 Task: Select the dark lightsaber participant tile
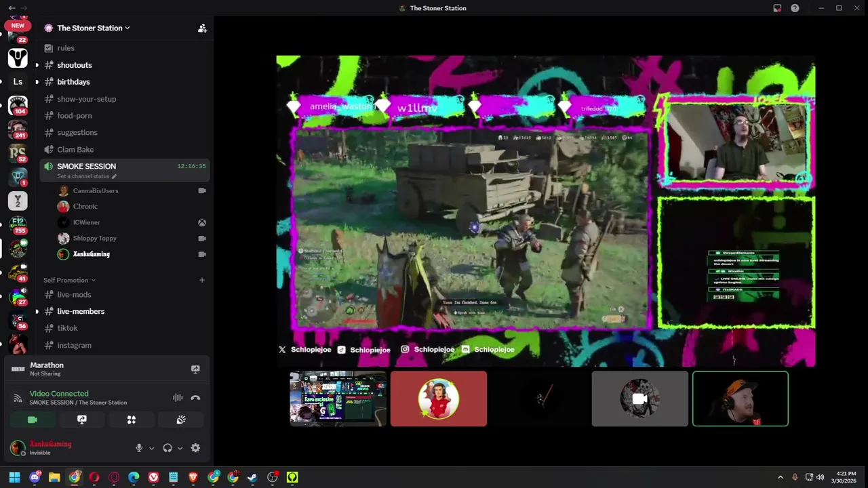pos(539,399)
